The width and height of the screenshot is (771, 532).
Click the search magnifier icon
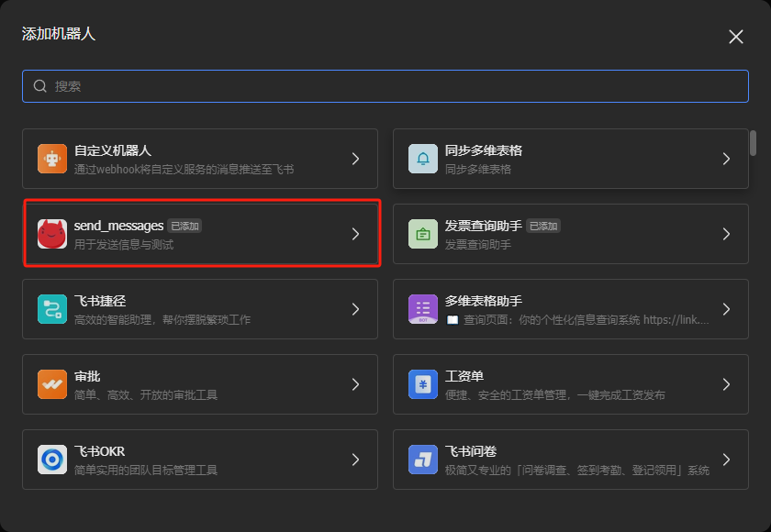point(39,86)
